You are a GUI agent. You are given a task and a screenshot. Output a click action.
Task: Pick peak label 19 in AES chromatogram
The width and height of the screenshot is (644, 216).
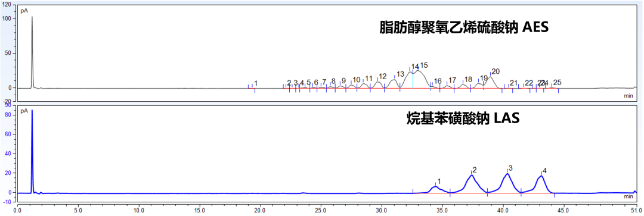484,78
